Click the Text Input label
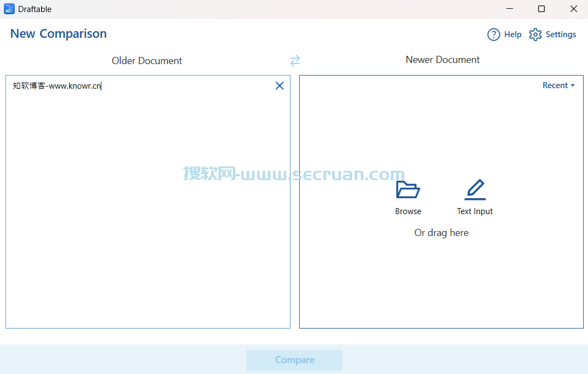 [475, 211]
